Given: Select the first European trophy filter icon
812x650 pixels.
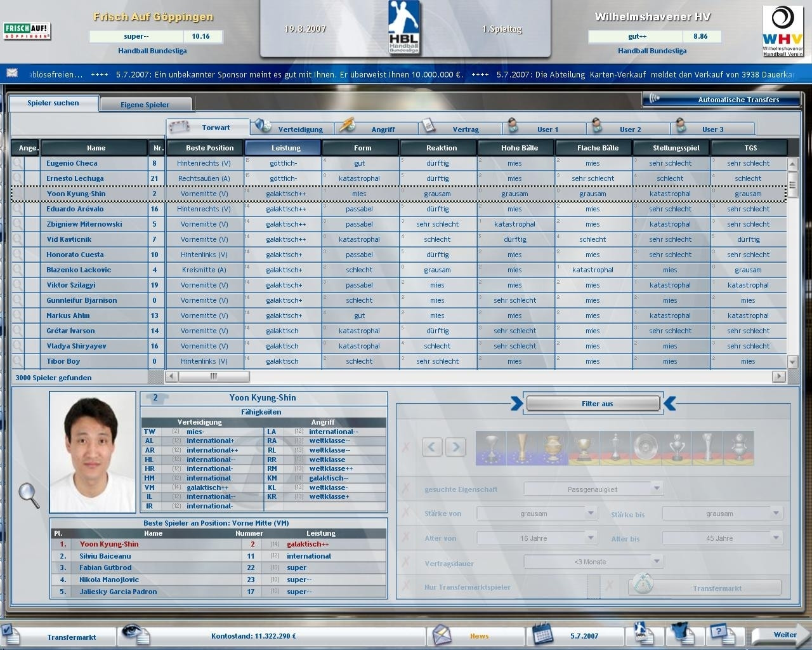Looking at the screenshot, I should [x=491, y=448].
